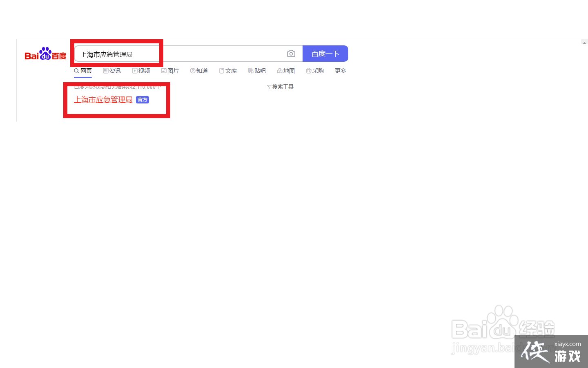Screen dimensions: 588x368
Task: Click the scrollbar up arrow
Action: point(584,43)
